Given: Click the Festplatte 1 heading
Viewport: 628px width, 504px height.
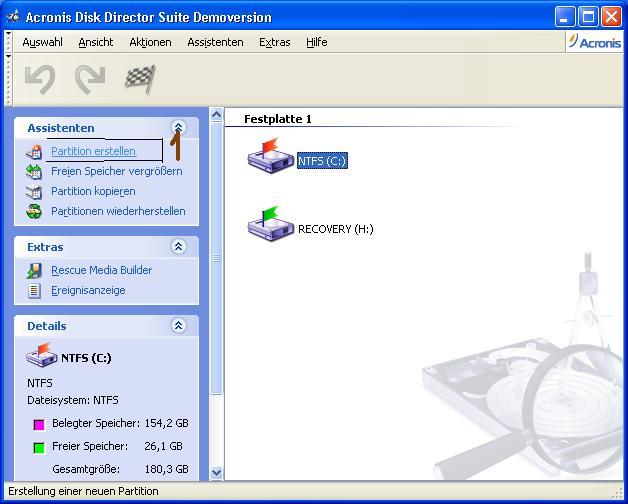Looking at the screenshot, I should [x=278, y=119].
